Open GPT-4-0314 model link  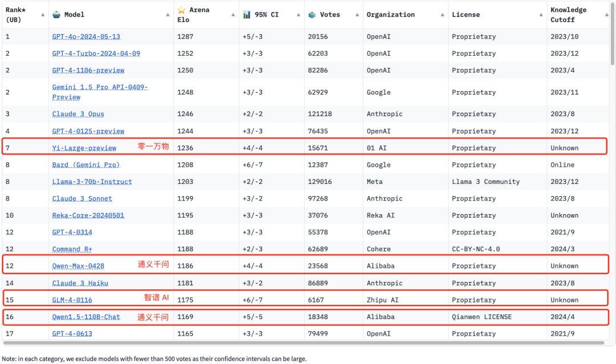(72, 232)
